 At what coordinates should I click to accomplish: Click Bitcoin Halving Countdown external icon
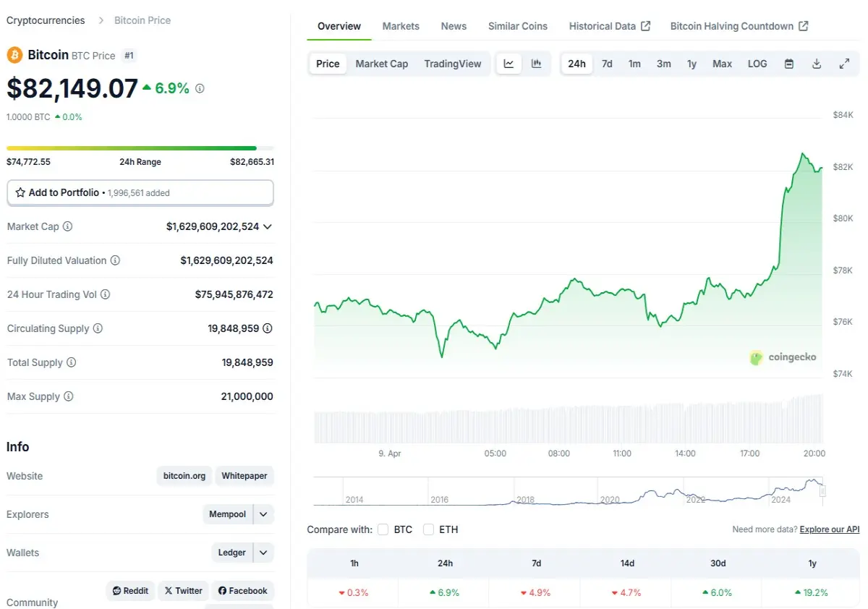click(x=804, y=26)
